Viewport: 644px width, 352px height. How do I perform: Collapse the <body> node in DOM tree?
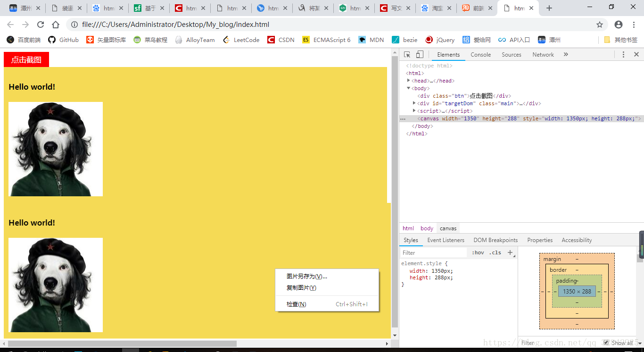point(409,88)
